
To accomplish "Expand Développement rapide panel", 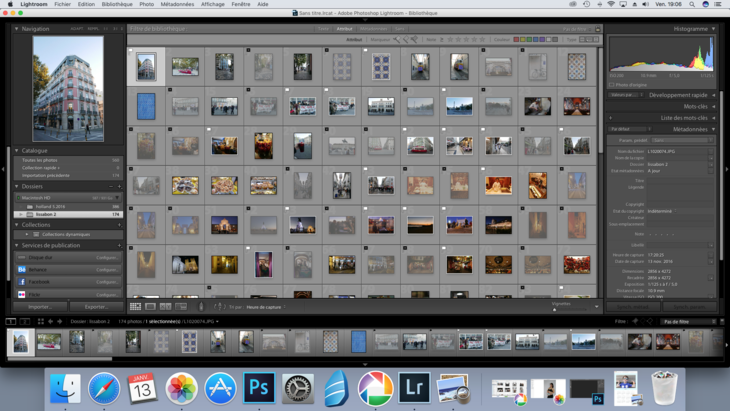I will 713,95.
